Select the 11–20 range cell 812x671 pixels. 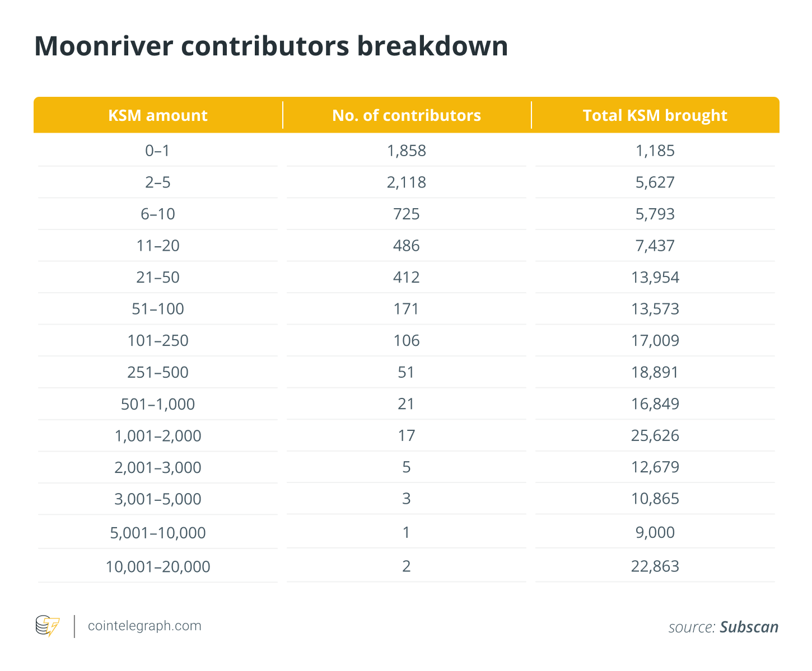(158, 246)
